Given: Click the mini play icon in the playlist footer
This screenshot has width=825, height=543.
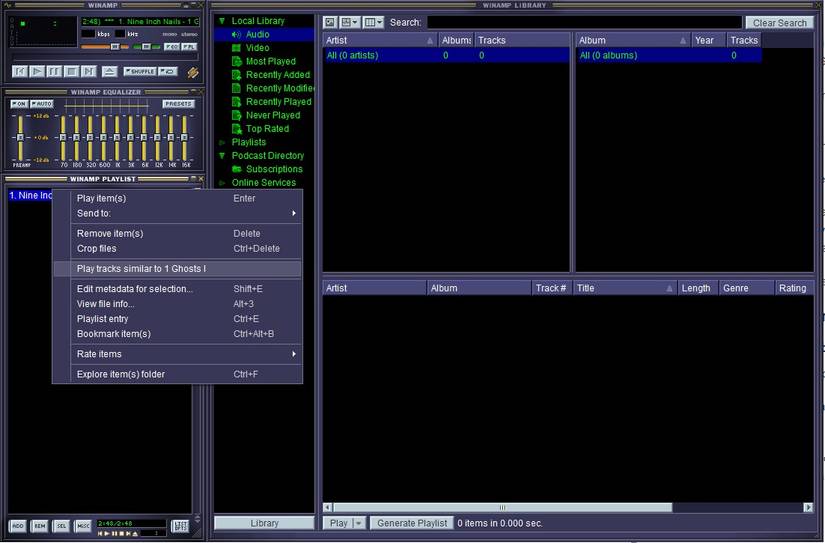Looking at the screenshot, I should (107, 534).
